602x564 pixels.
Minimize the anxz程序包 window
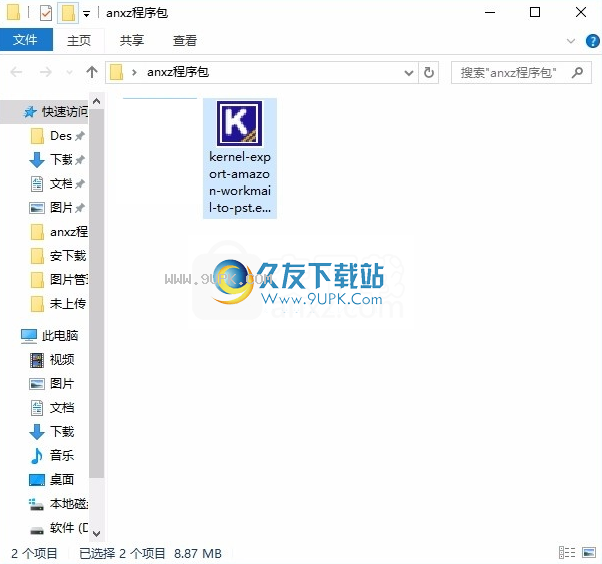[x=490, y=13]
